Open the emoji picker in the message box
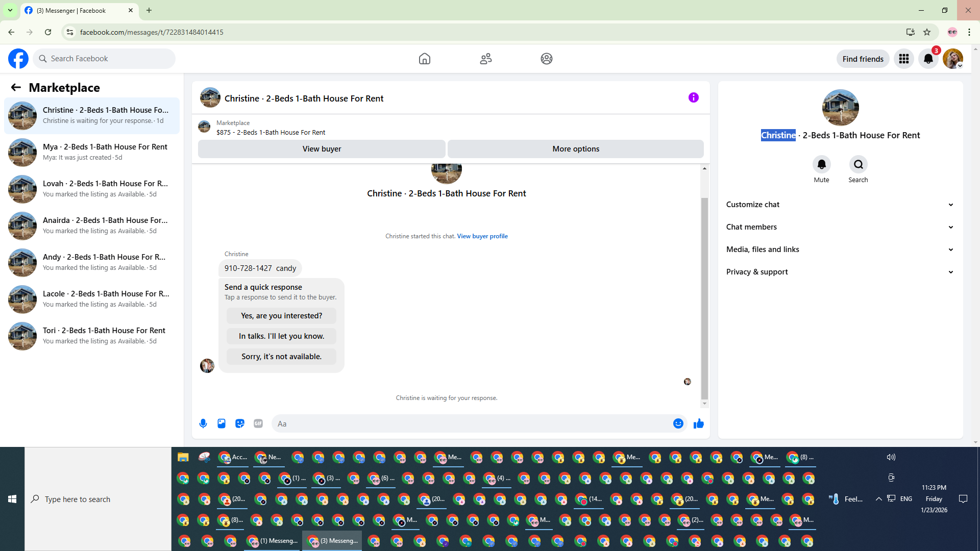 coord(678,423)
